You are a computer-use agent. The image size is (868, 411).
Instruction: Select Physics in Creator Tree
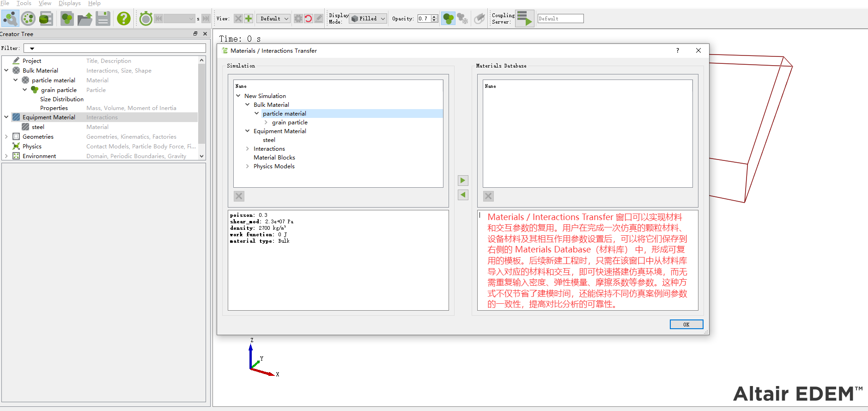point(32,147)
